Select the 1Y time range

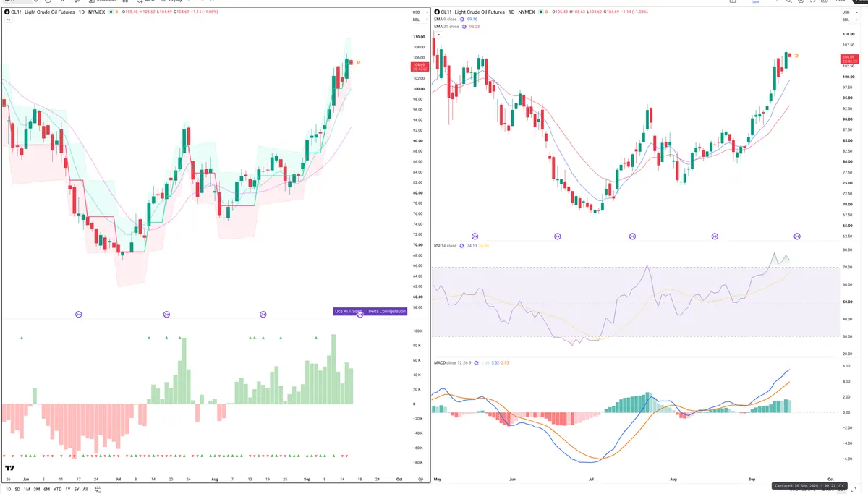[67, 489]
